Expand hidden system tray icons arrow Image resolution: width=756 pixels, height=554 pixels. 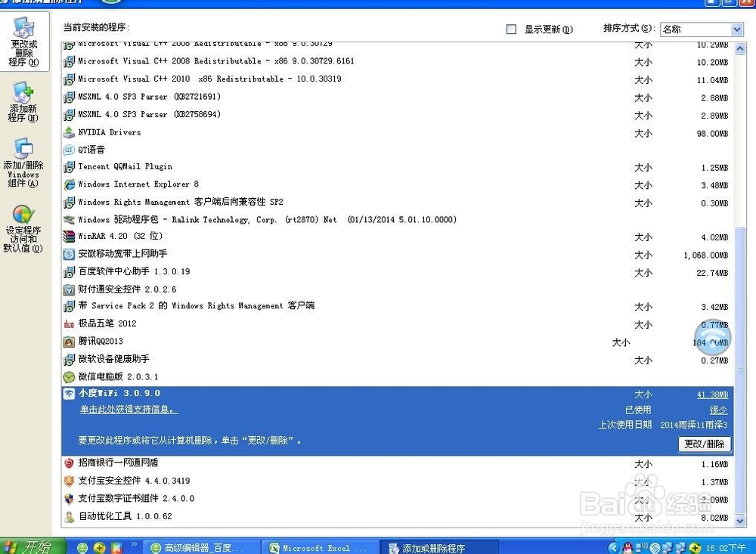613,548
